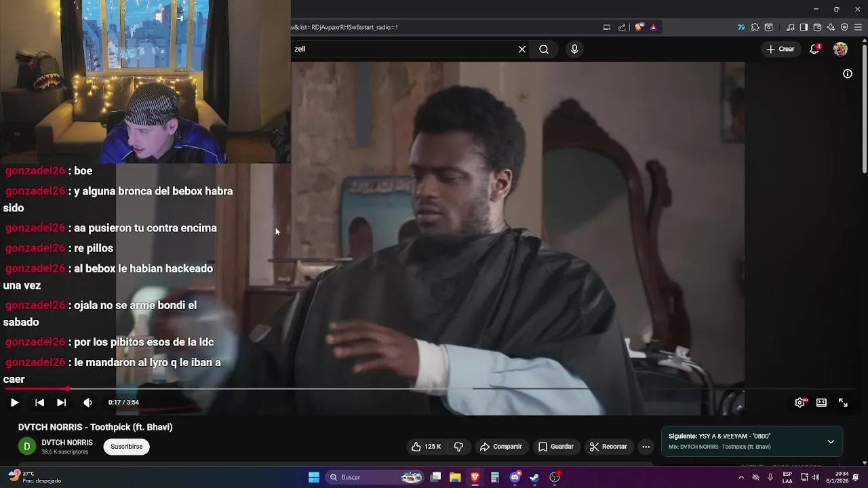Go to the previous video
Image resolution: width=868 pixels, height=488 pixels.
click(39, 403)
